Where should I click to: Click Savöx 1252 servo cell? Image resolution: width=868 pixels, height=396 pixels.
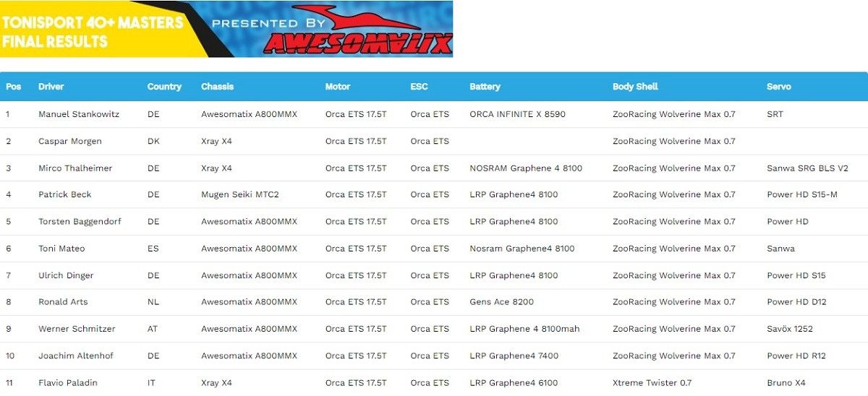pyautogui.click(x=790, y=329)
